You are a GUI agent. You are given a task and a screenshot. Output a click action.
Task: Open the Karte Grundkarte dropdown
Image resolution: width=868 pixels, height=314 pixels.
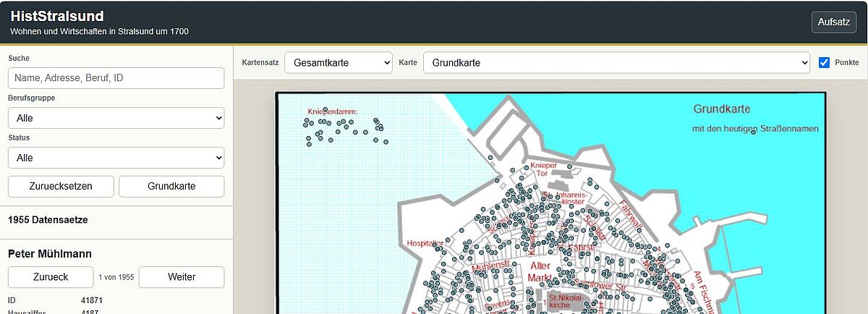616,63
